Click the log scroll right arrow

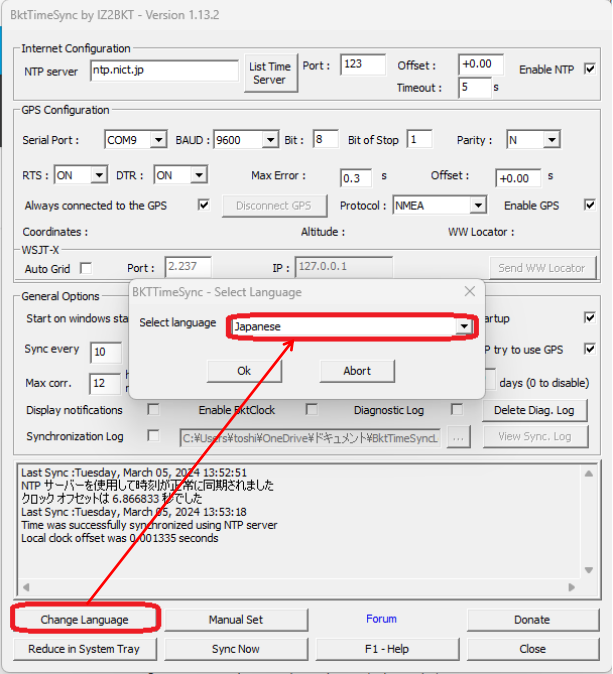click(572, 587)
